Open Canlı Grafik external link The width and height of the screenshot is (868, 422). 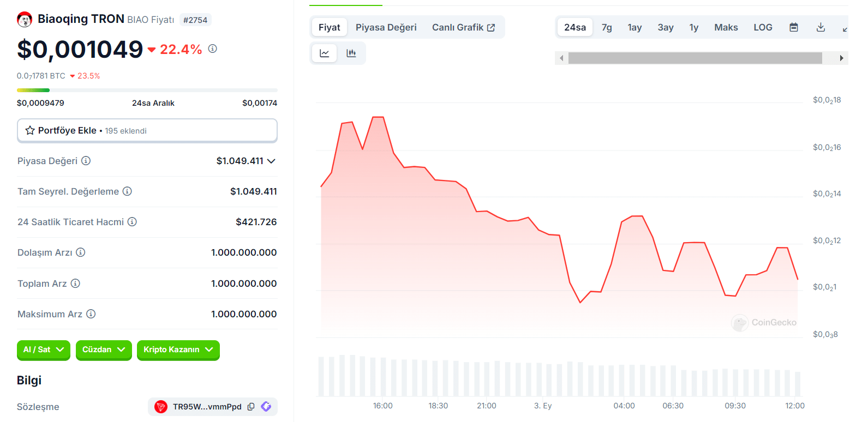tap(463, 27)
